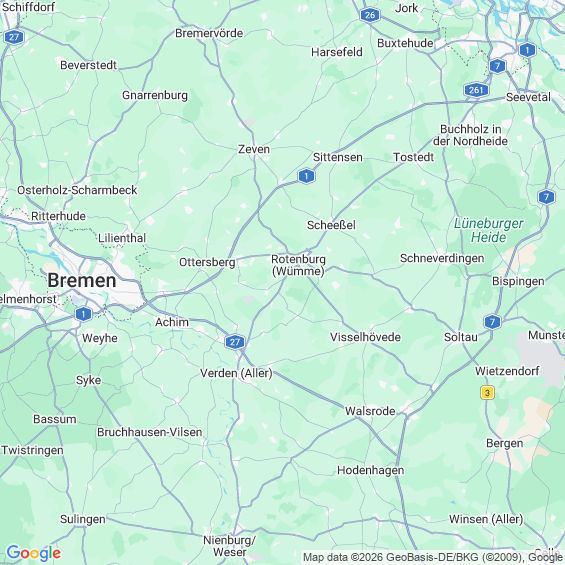Select the Osterholz-Scharmbeck label

(x=77, y=190)
